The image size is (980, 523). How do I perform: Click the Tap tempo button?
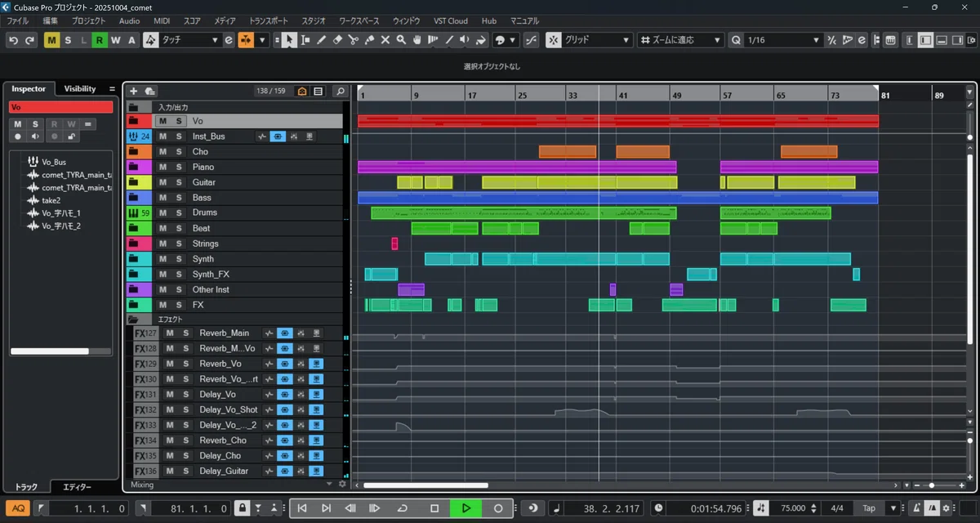point(869,508)
